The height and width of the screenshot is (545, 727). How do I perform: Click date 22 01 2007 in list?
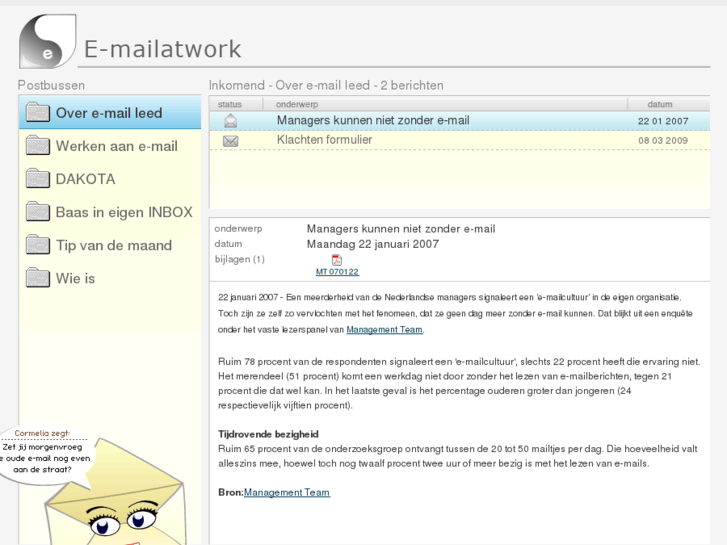[x=663, y=121]
